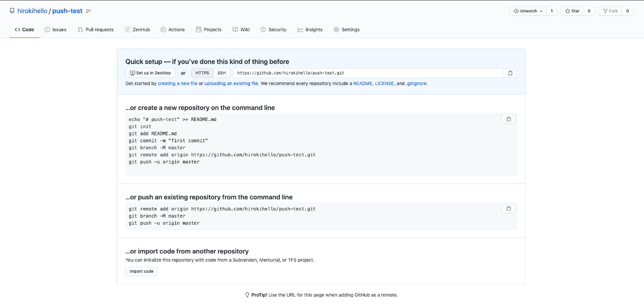Click the list icon next to push-test
Screen dimensions: 644x305
pos(88,11)
